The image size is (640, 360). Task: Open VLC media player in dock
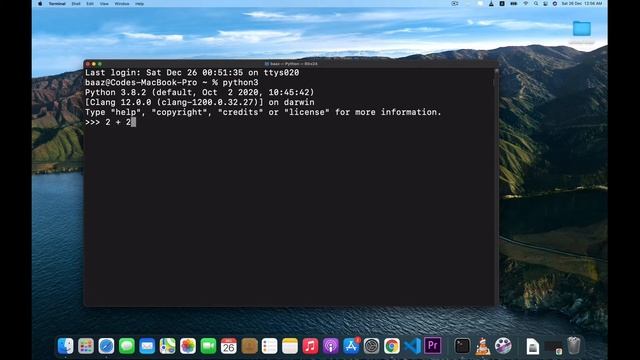click(482, 346)
